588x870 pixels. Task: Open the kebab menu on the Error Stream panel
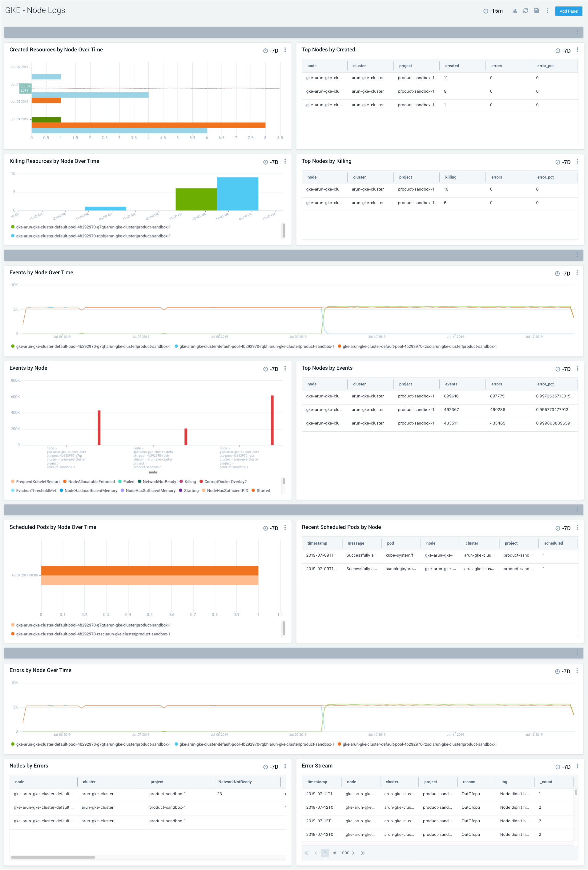pyautogui.click(x=578, y=766)
